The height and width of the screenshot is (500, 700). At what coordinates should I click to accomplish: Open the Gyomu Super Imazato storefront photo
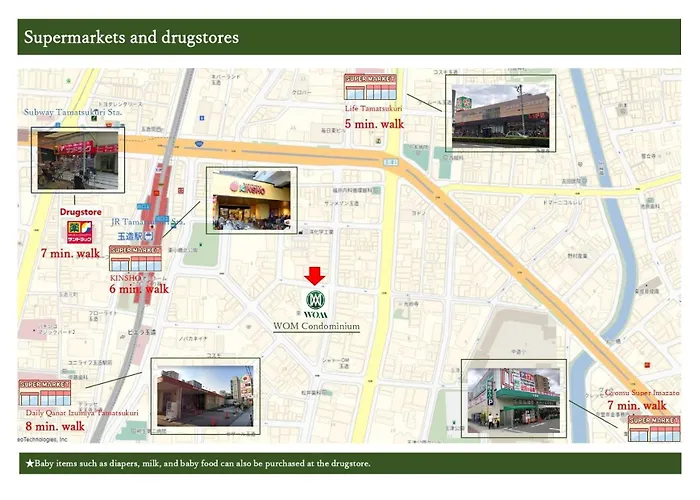coord(514,398)
